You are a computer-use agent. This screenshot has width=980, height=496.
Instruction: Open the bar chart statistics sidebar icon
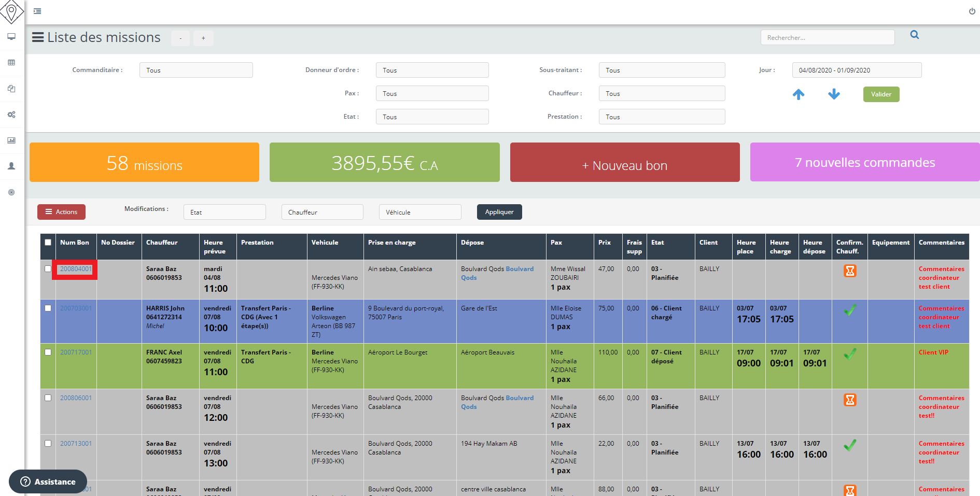[x=11, y=140]
